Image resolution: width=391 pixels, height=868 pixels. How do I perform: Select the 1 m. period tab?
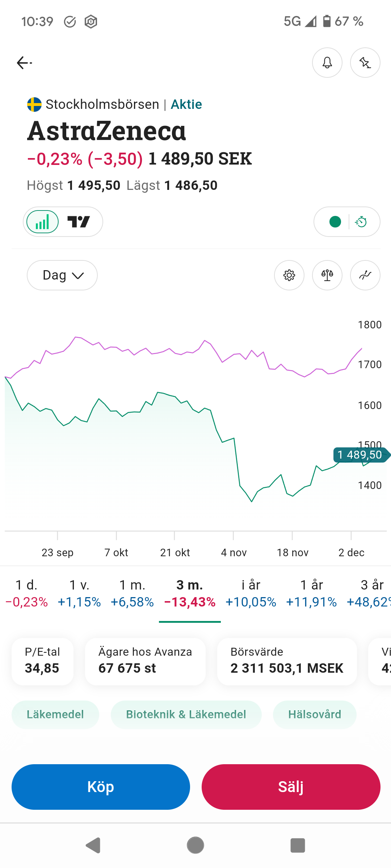point(133,593)
